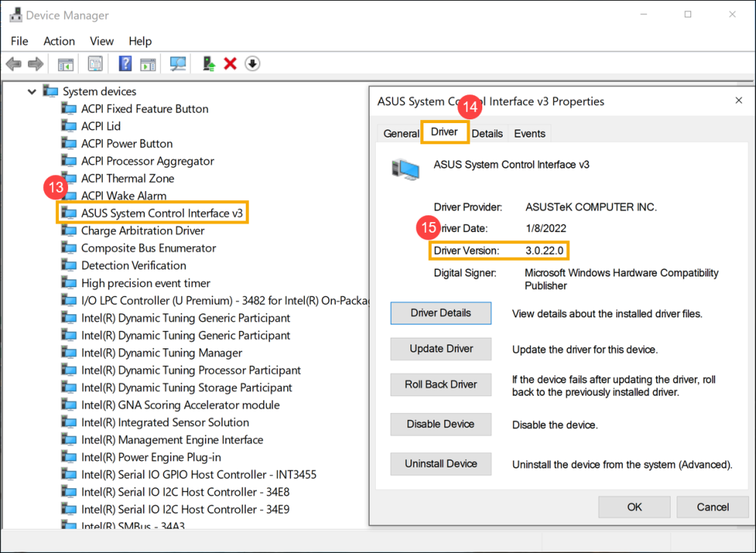The width and height of the screenshot is (756, 553).
Task: Open the View menu
Action: [102, 42]
